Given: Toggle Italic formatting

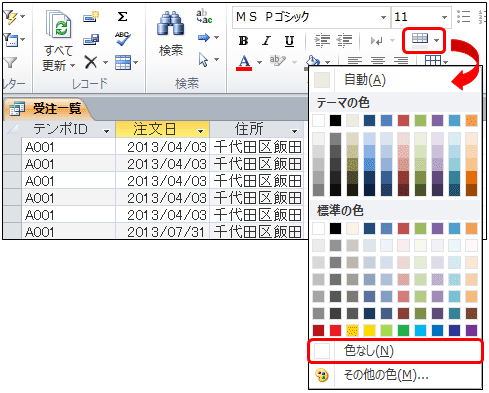Looking at the screenshot, I should pos(266,41).
